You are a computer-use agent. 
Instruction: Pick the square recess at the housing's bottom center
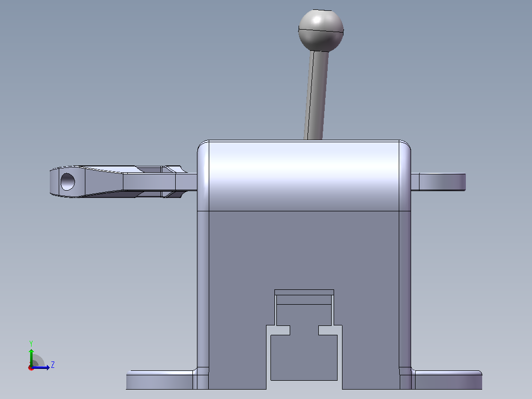[x=304, y=358]
